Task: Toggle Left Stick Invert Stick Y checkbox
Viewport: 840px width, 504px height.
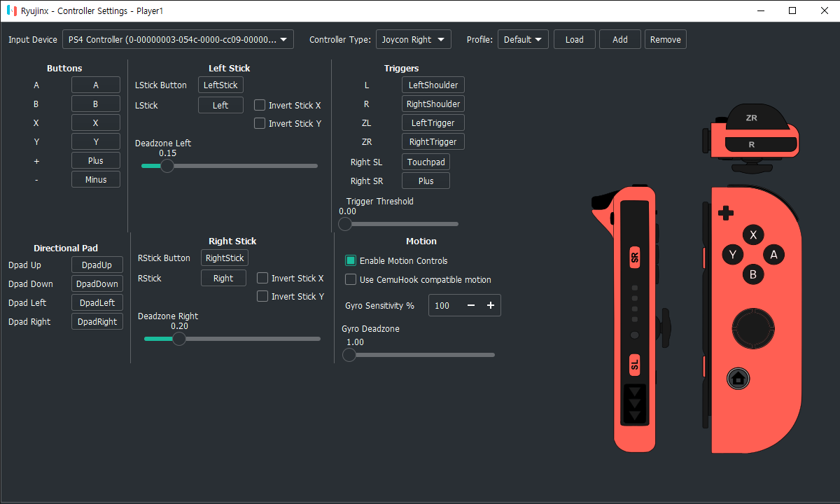Action: coord(260,123)
